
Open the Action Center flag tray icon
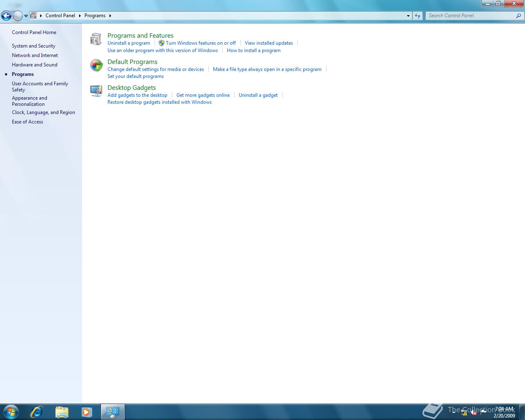[483, 412]
